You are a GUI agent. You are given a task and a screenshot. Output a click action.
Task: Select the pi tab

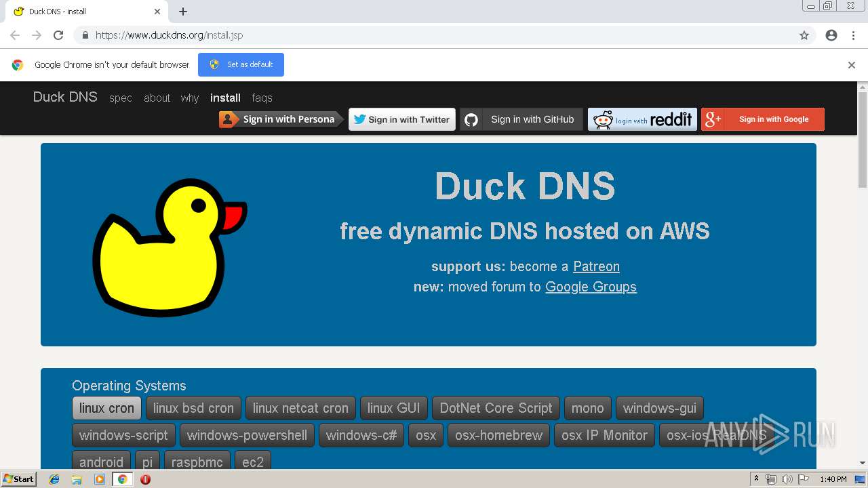[x=147, y=460]
